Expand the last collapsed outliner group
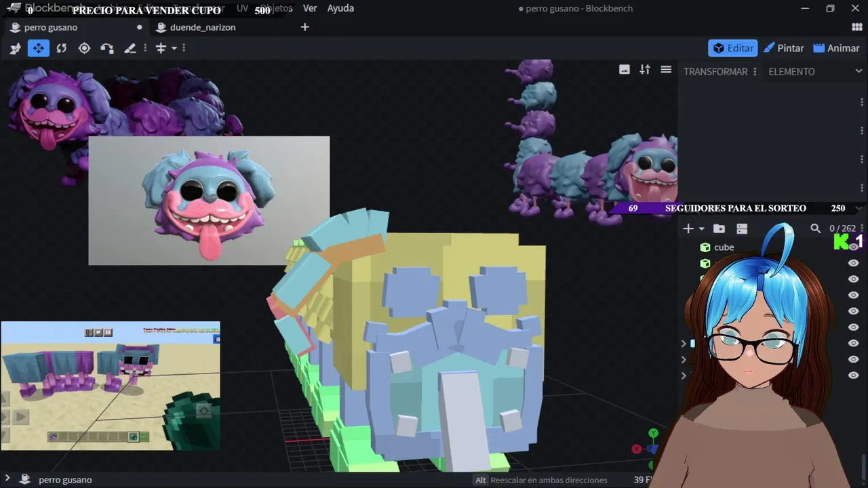868x488 pixels. pos(684,375)
